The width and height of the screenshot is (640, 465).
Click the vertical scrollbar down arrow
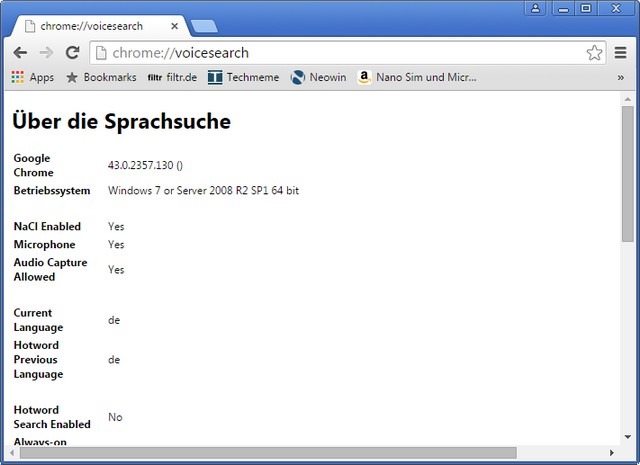pyautogui.click(x=628, y=437)
